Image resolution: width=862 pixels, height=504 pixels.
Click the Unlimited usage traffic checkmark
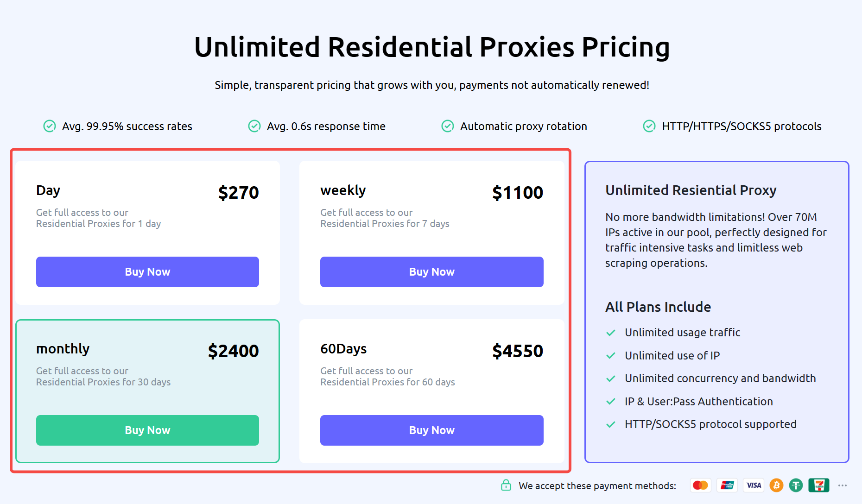click(611, 333)
